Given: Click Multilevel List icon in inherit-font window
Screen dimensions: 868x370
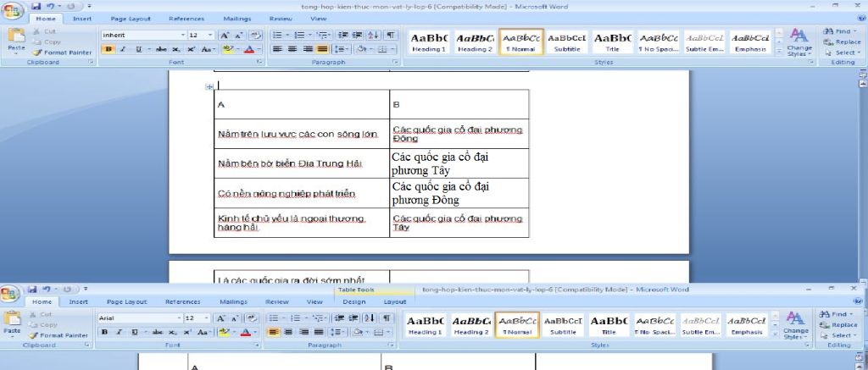Looking at the screenshot, I should pos(321,35).
